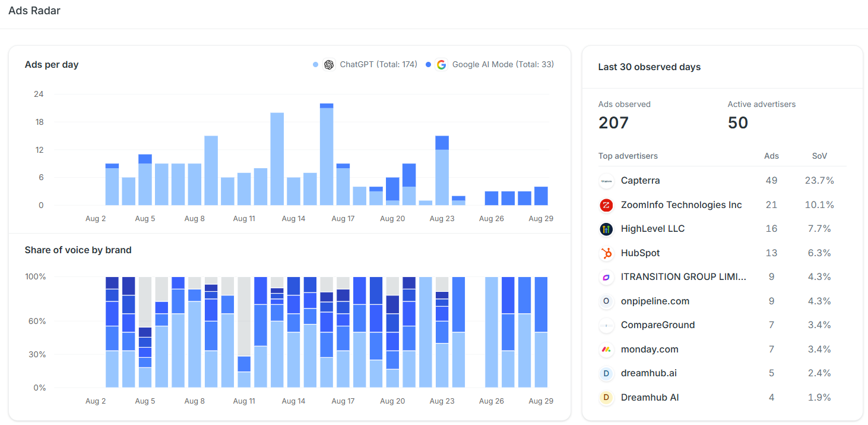Click the dreamhub.ai blue D avatar
Image resolution: width=868 pixels, height=425 pixels.
pyautogui.click(x=606, y=373)
